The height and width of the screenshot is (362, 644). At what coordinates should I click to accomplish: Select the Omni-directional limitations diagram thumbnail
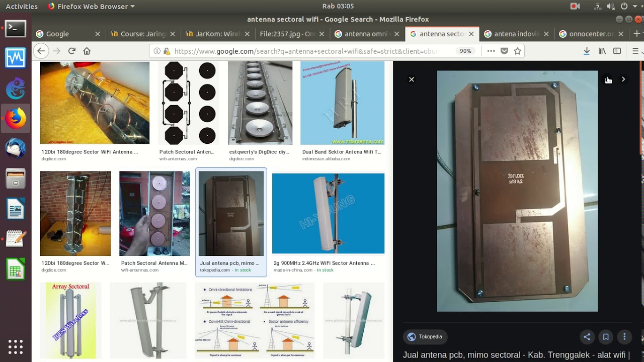[x=255, y=320]
